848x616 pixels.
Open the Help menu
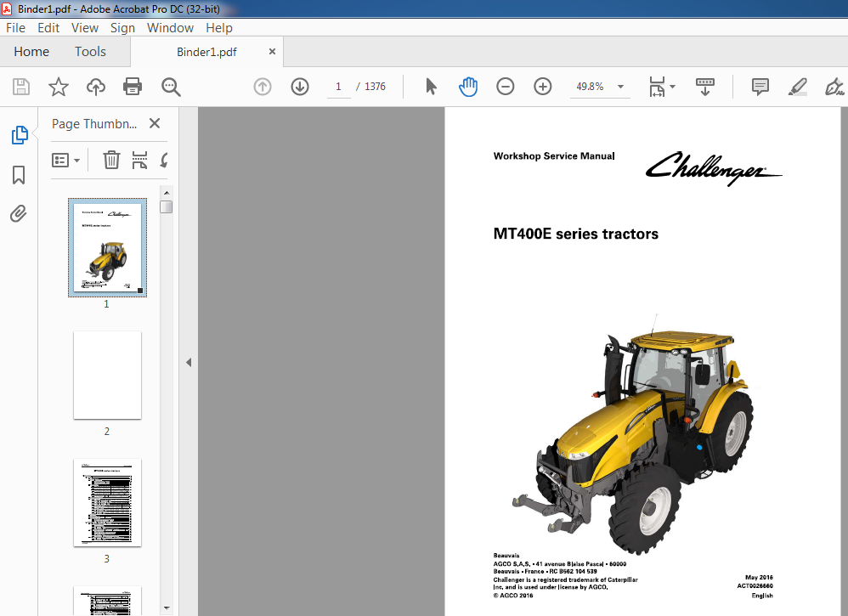coord(219,27)
